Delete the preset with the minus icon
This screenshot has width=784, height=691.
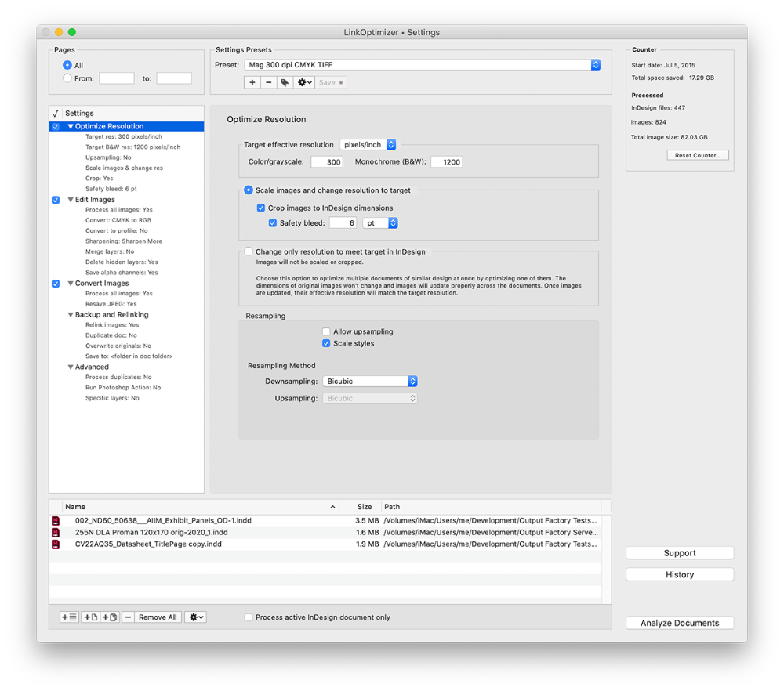[x=268, y=82]
